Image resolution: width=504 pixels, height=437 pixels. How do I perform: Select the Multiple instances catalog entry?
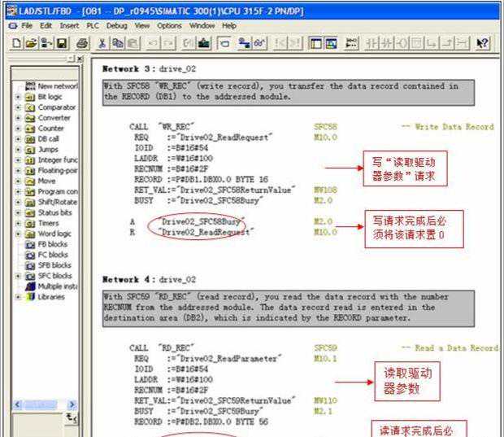pos(59,286)
